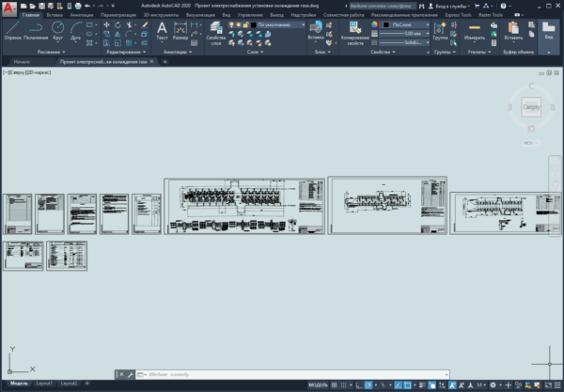Image resolution: width=564 pixels, height=392 pixels.
Task: Click the workspace switching gear icon
Action: [493, 385]
